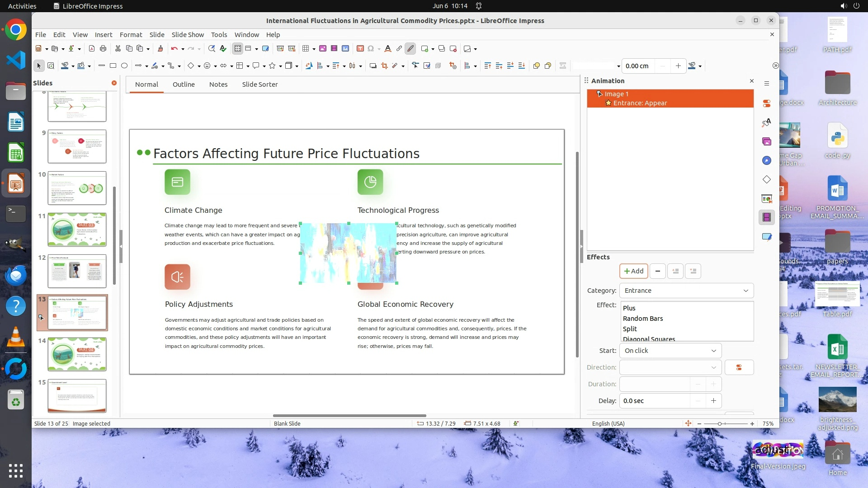Select Random Bars effect in list
This screenshot has height=488, width=868.
tap(642, 319)
